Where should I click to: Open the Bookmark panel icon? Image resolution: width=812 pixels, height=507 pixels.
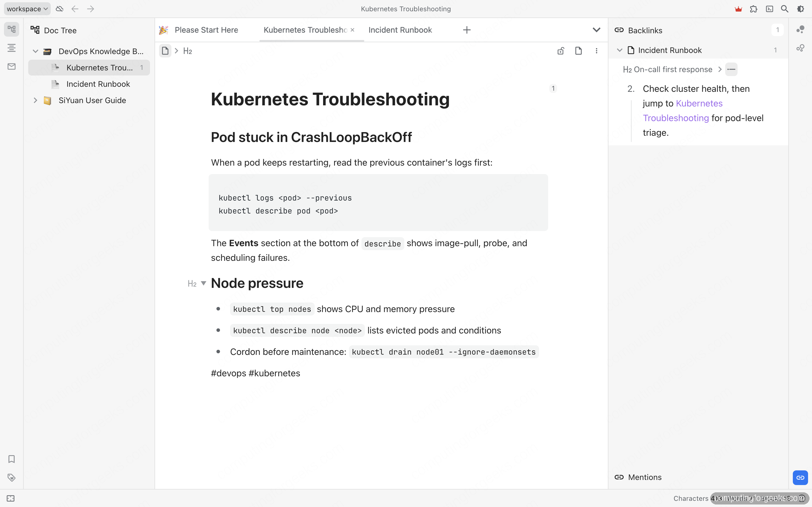click(11, 459)
